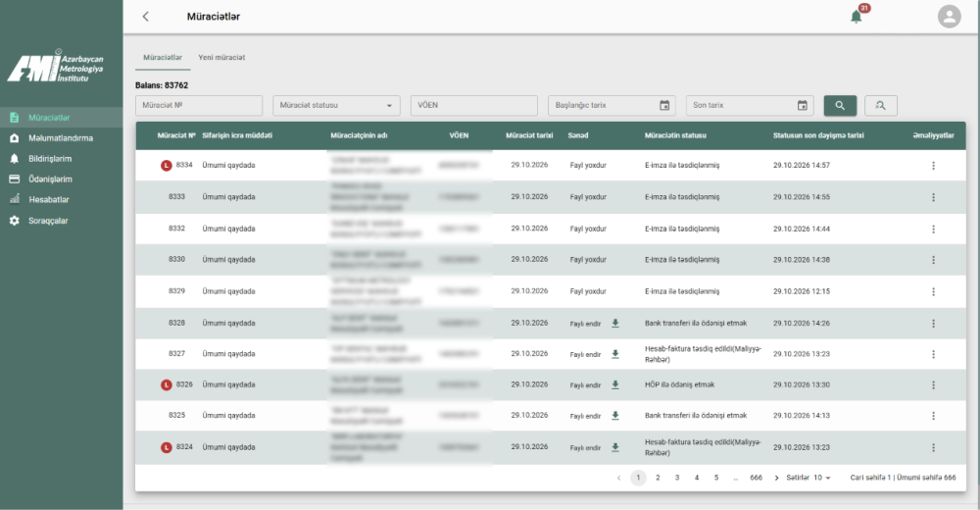This screenshot has width=980, height=510.
Task: Open Ödənişlərim in the sidebar
Action: point(50,178)
